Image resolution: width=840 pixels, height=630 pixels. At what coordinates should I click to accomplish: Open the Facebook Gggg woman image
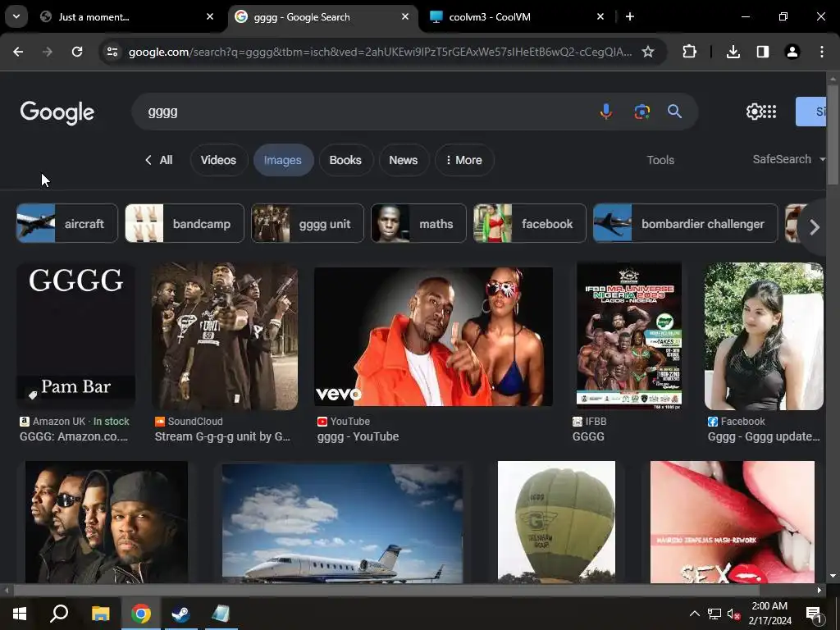[x=764, y=336]
